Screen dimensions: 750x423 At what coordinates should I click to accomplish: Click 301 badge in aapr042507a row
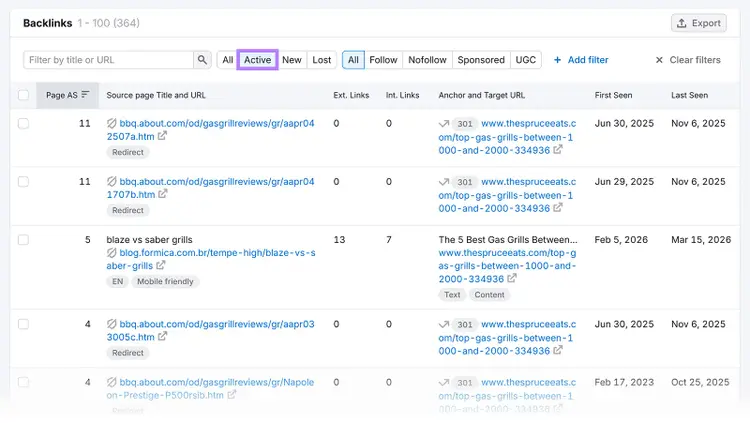[464, 124]
